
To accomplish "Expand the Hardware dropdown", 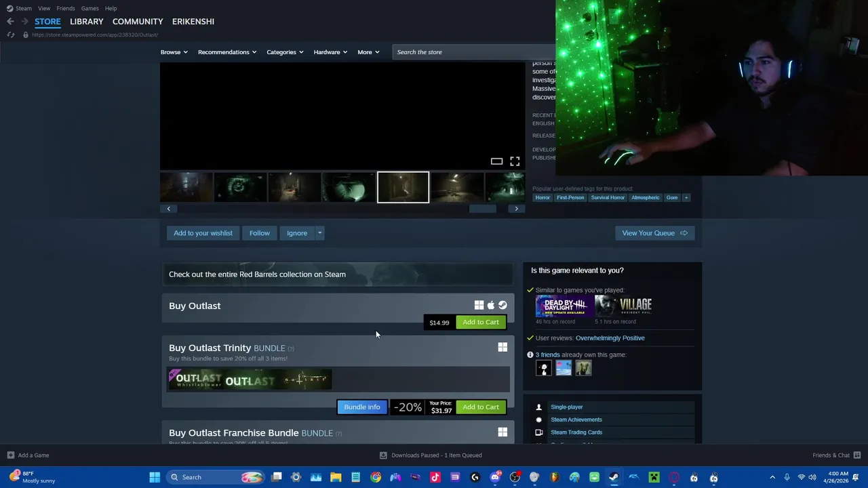I will pos(330,52).
